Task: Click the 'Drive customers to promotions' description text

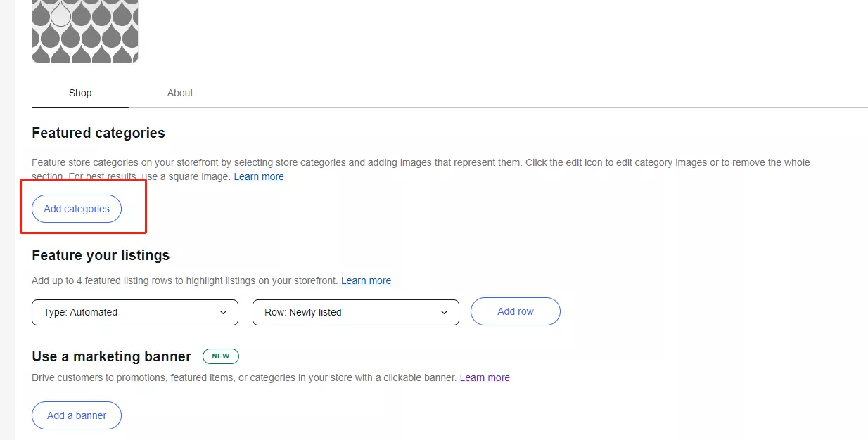Action: tap(244, 377)
